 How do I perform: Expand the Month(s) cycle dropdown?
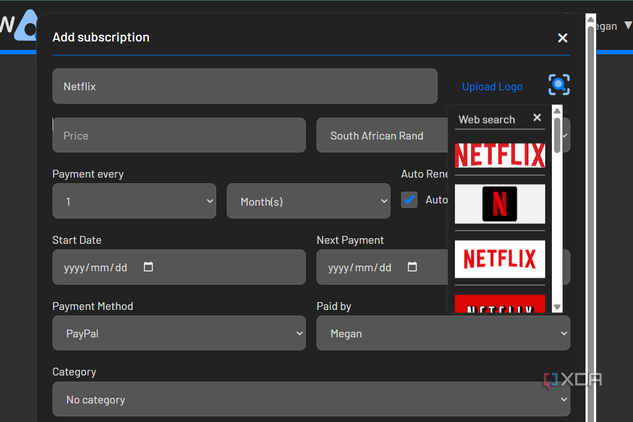point(308,201)
